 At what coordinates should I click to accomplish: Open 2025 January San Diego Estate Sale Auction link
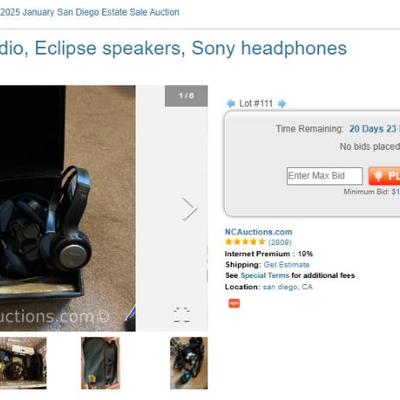[x=90, y=12]
